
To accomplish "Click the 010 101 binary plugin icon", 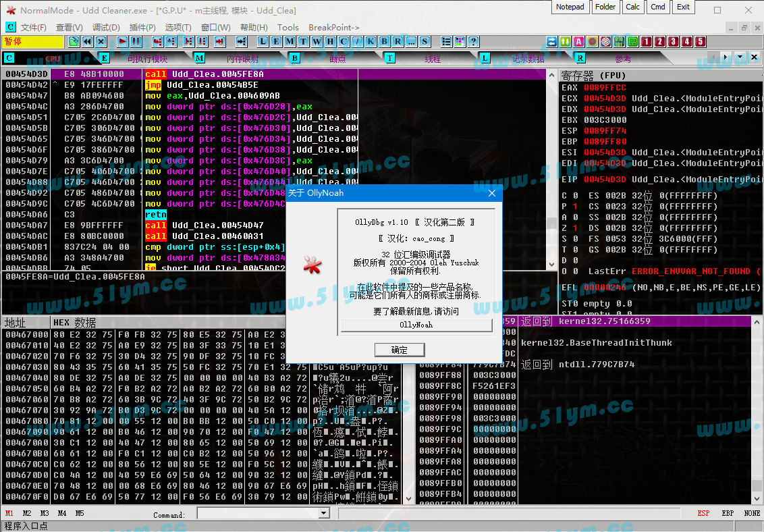I will pyautogui.click(x=620, y=41).
